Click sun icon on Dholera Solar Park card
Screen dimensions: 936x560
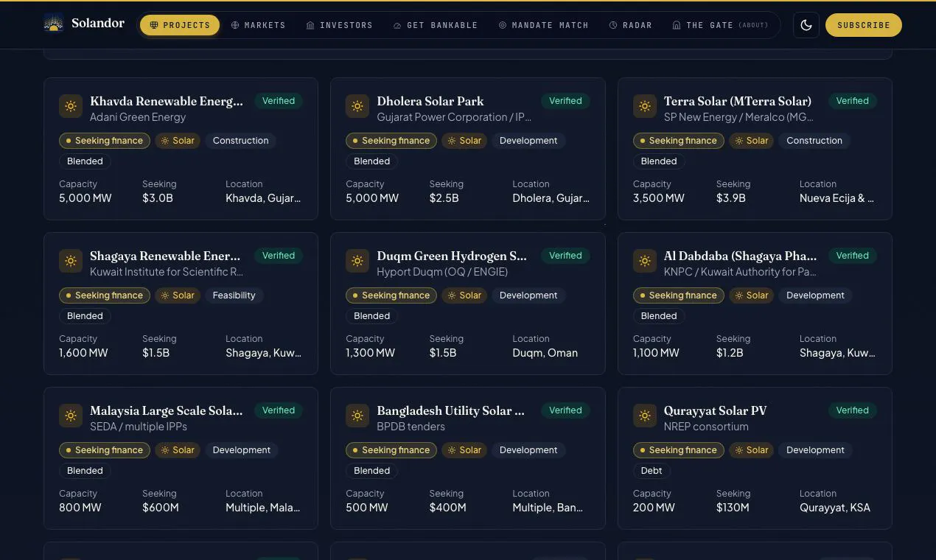pos(357,106)
